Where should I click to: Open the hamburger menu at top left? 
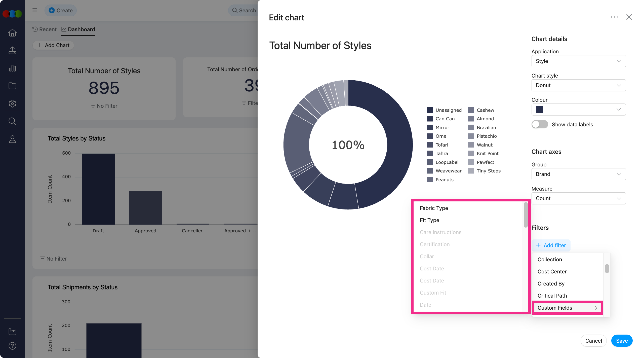[34, 10]
